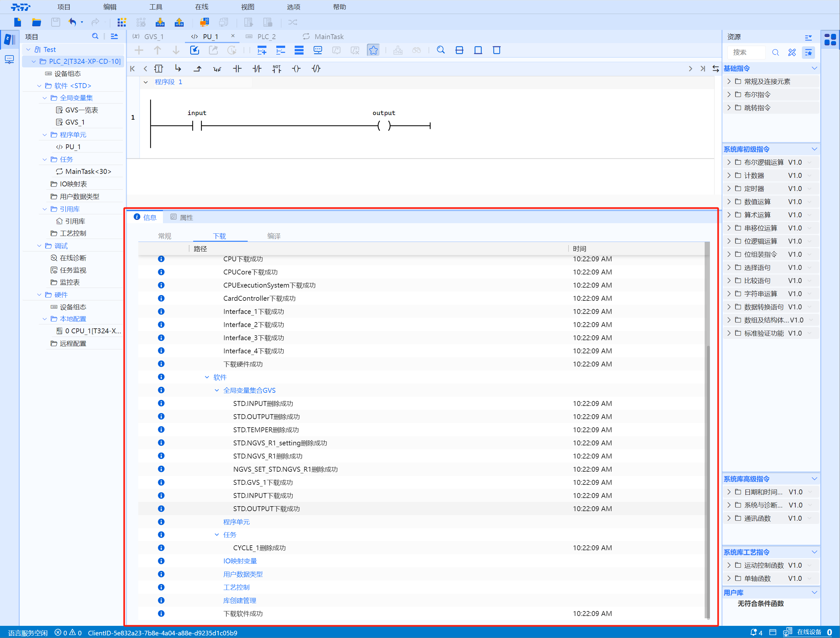Insert an output coil element

pos(296,69)
